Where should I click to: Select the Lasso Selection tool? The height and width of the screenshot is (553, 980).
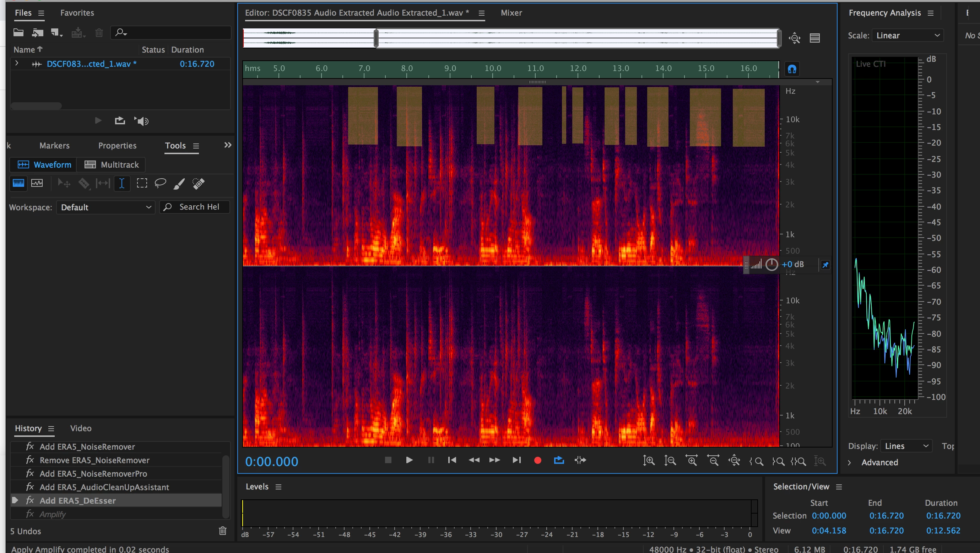(x=160, y=183)
